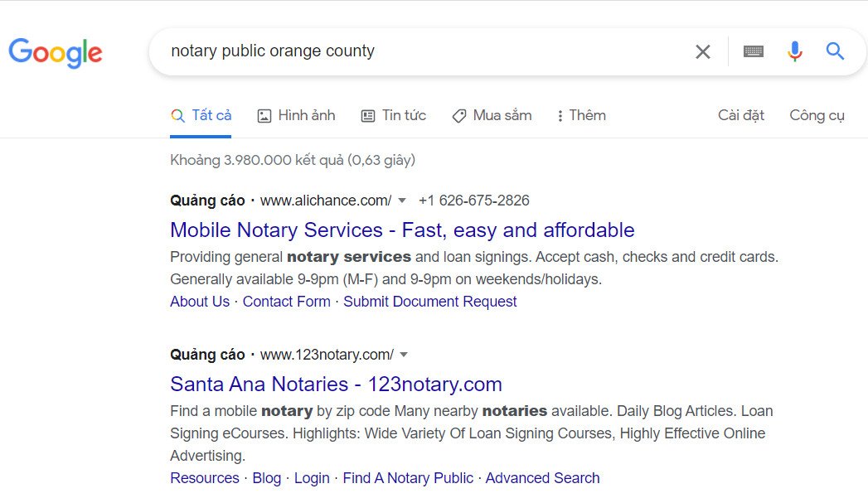Select the Tất cả tab

201,116
